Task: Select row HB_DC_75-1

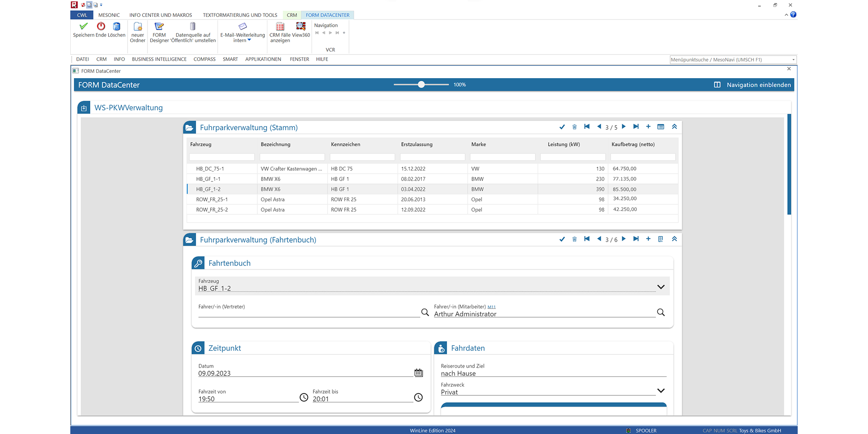Action: point(432,169)
